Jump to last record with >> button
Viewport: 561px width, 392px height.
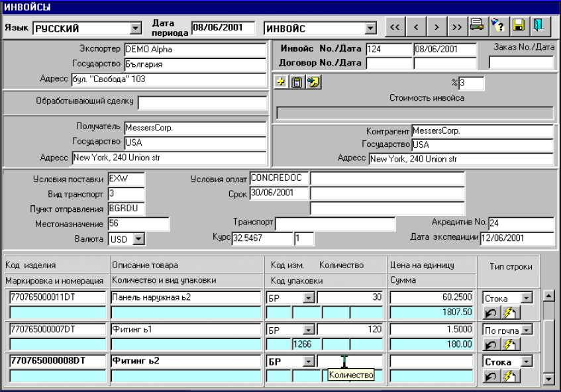[457, 27]
